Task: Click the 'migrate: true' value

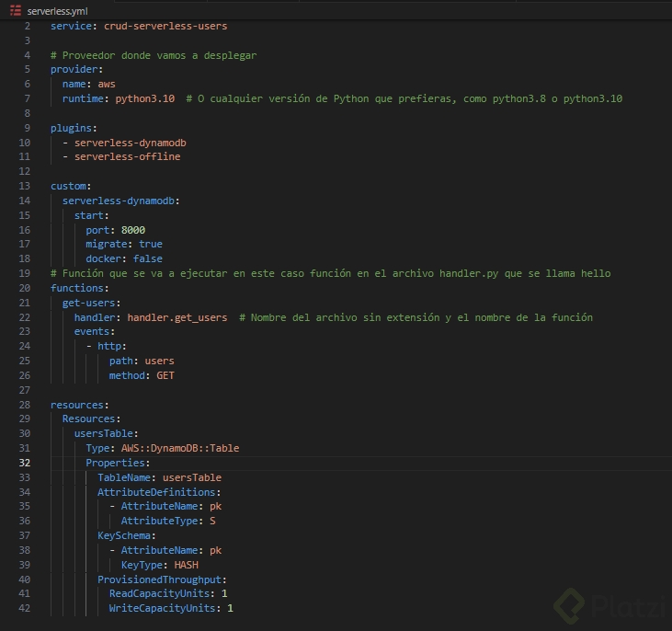Action: pyautogui.click(x=151, y=244)
